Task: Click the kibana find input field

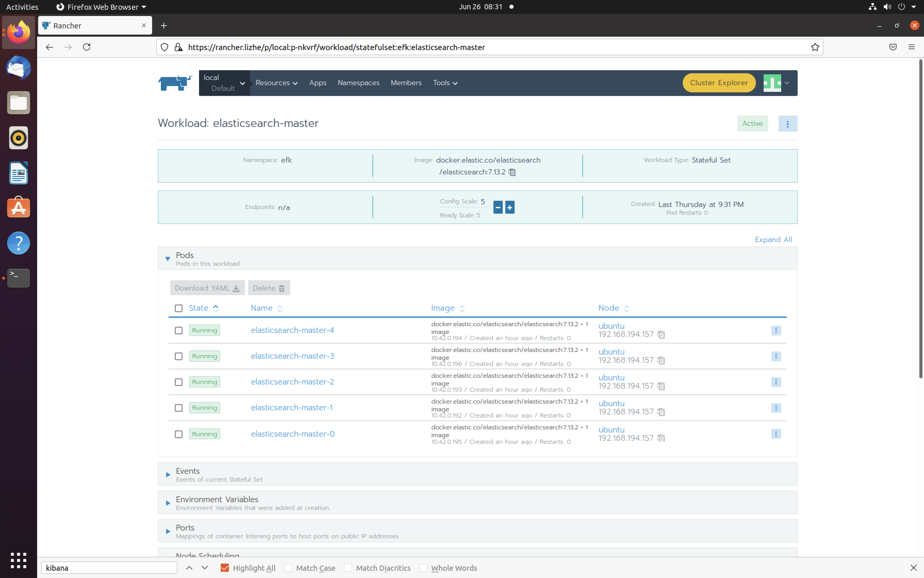Action: [x=109, y=568]
